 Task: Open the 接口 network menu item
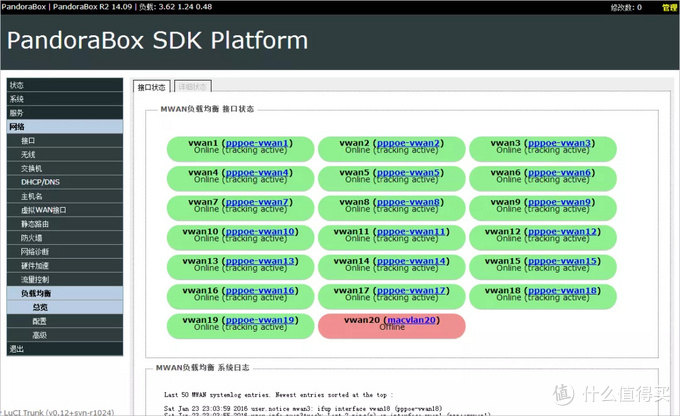[x=28, y=141]
